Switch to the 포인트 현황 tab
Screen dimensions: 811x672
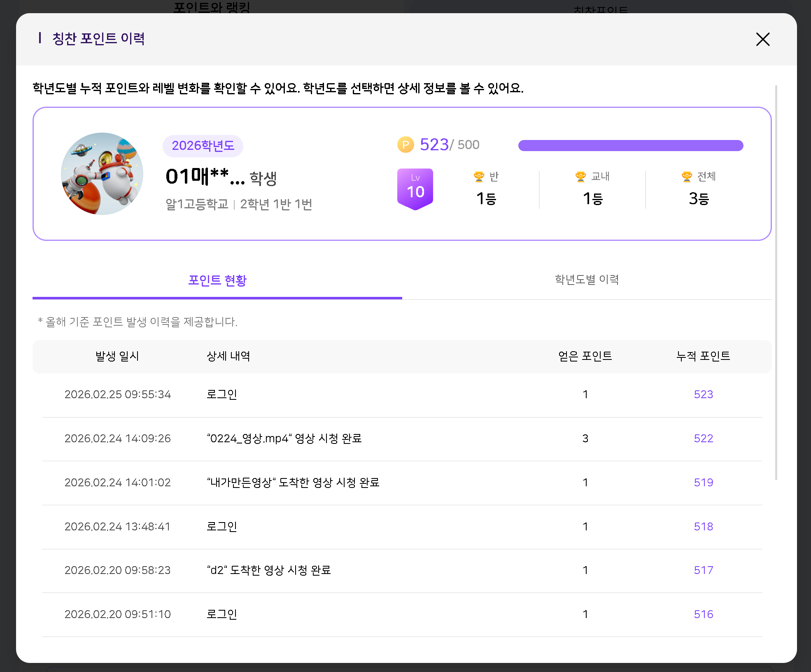217,280
